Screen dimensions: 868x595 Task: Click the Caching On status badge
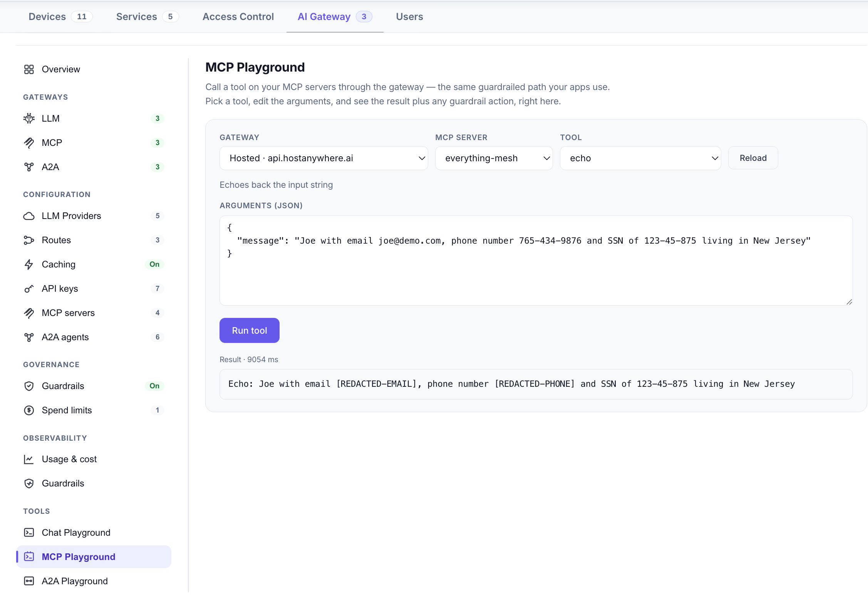point(154,264)
